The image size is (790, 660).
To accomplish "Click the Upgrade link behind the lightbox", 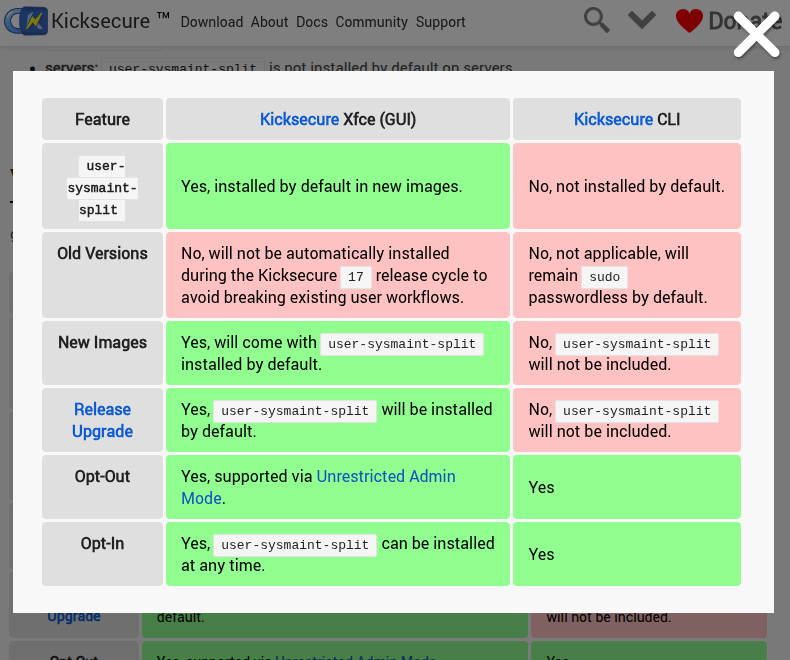I will pos(74,617).
